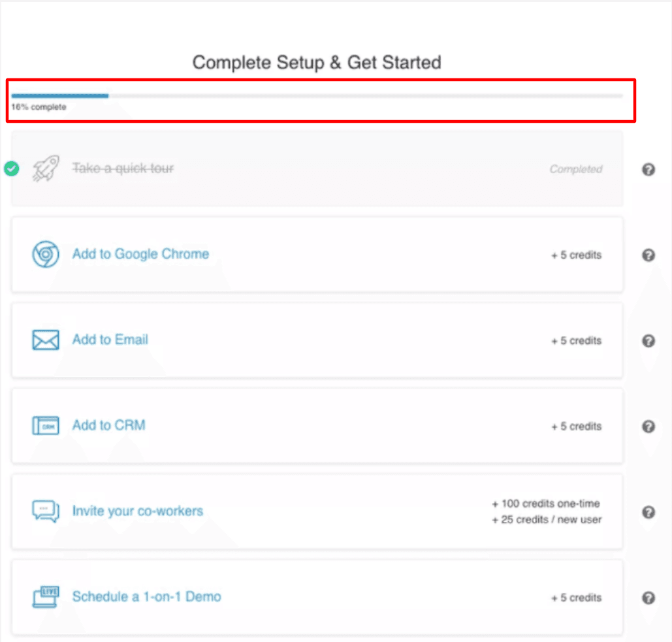Open the Add to CRM setup link
672x642 pixels.
click(108, 425)
